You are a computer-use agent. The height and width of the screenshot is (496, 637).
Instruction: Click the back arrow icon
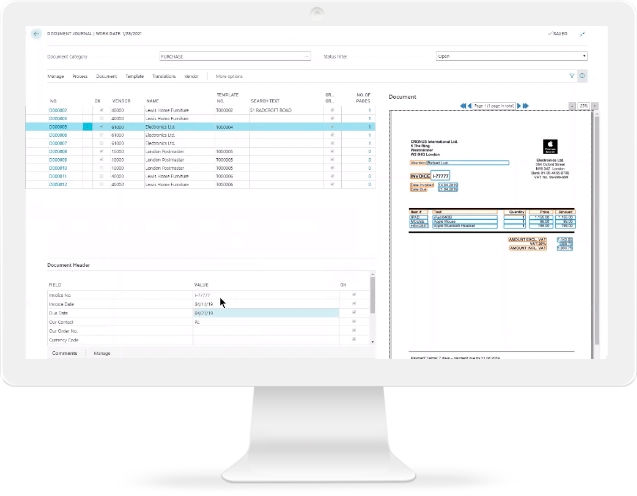click(x=37, y=33)
